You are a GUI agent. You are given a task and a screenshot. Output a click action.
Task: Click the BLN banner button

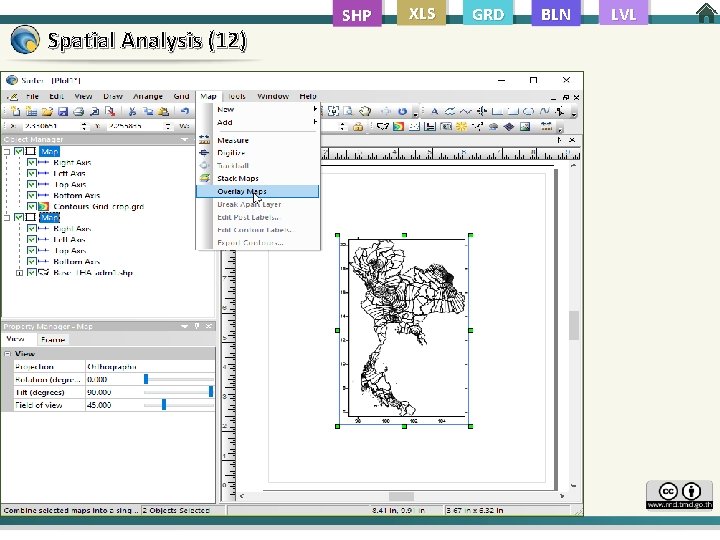[556, 14]
